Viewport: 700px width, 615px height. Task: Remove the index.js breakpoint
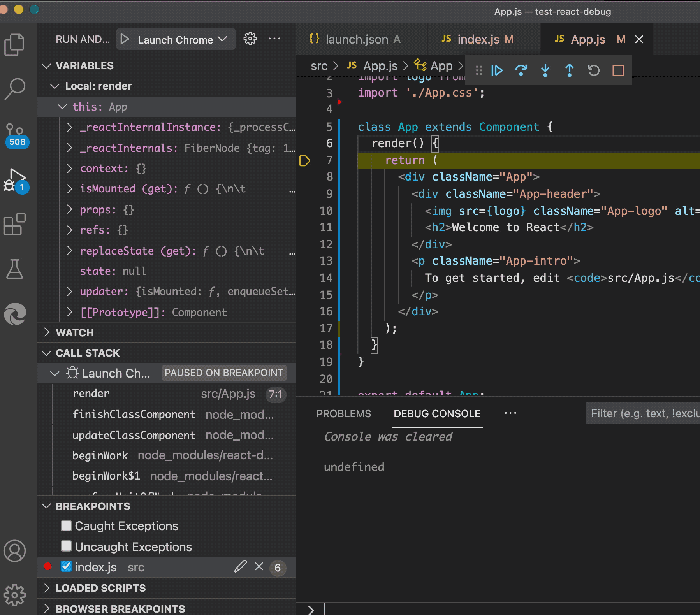point(259,567)
